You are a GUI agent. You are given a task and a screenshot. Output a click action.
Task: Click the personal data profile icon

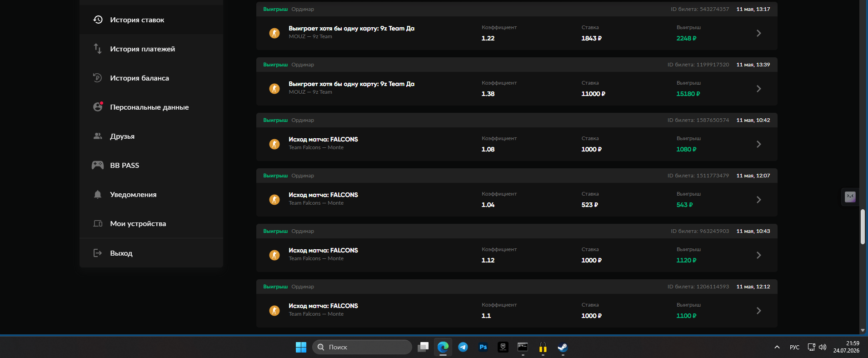[x=98, y=106]
